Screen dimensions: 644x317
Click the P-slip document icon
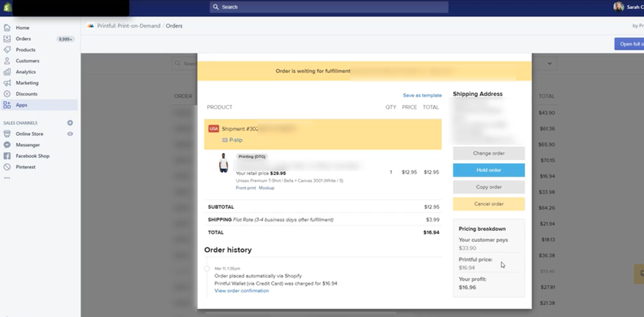[x=225, y=140]
